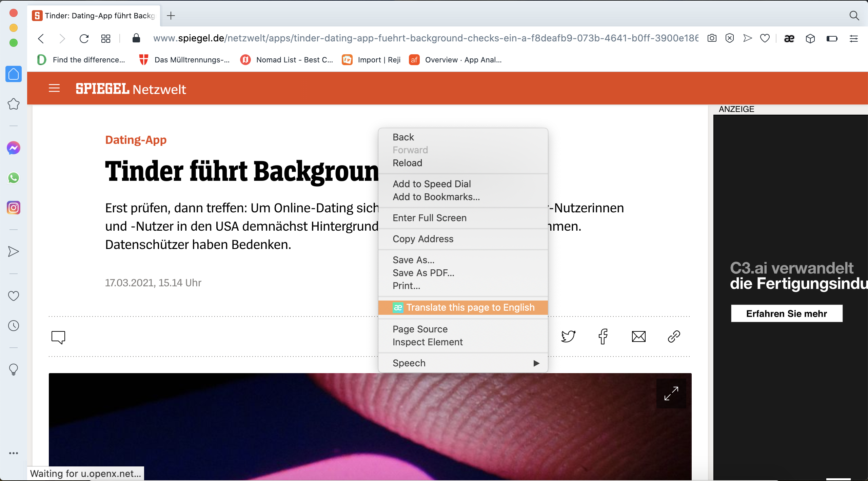Click the Dating-App category link
The image size is (868, 481).
point(136,140)
